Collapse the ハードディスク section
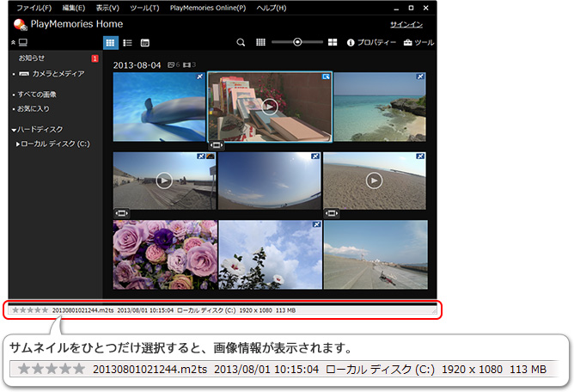 15,129
